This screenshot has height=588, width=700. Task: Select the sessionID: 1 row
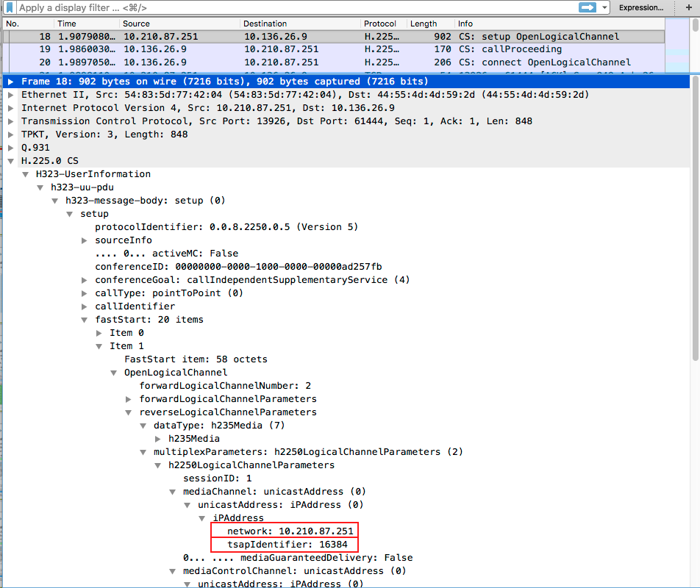(x=346, y=478)
